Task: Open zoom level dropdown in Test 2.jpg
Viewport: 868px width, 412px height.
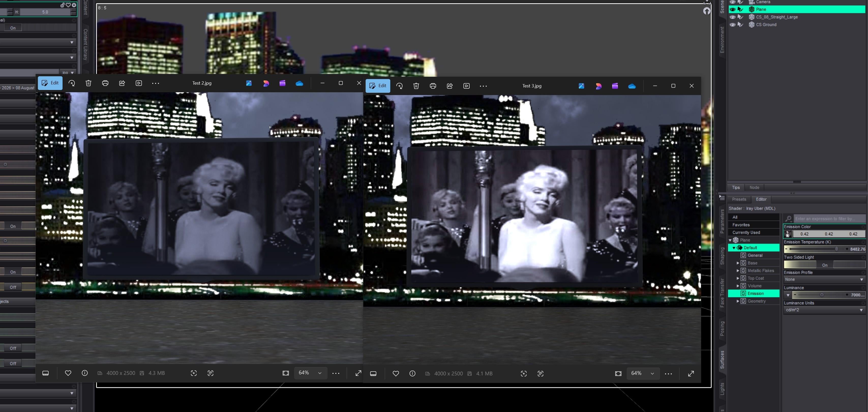Action: pos(310,373)
